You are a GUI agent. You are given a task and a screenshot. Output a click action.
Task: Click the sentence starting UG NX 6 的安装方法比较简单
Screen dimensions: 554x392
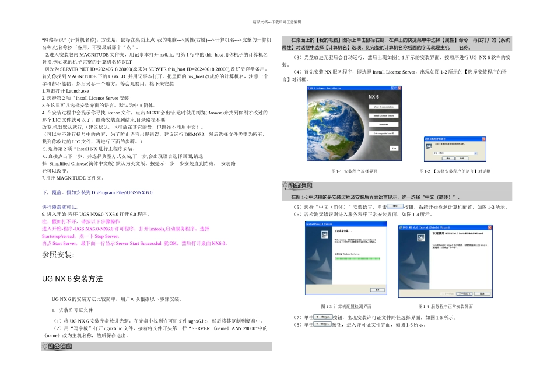coord(118,299)
